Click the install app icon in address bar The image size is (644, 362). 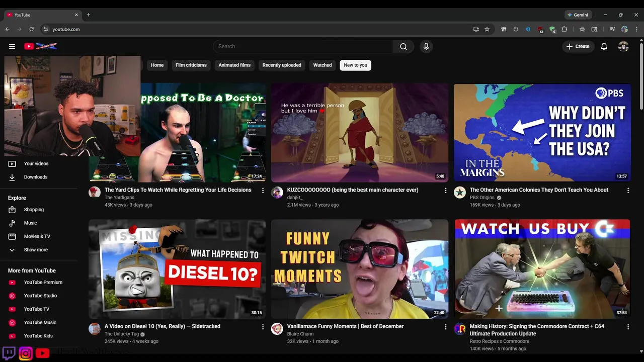476,29
